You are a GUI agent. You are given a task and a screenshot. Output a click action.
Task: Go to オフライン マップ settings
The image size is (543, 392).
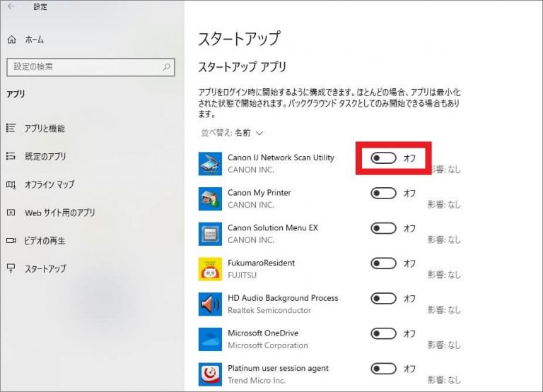[x=49, y=185]
